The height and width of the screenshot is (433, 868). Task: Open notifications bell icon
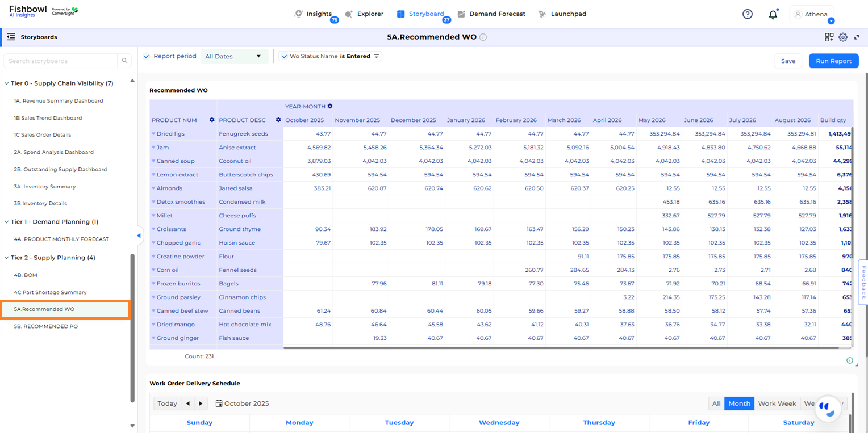pos(773,14)
